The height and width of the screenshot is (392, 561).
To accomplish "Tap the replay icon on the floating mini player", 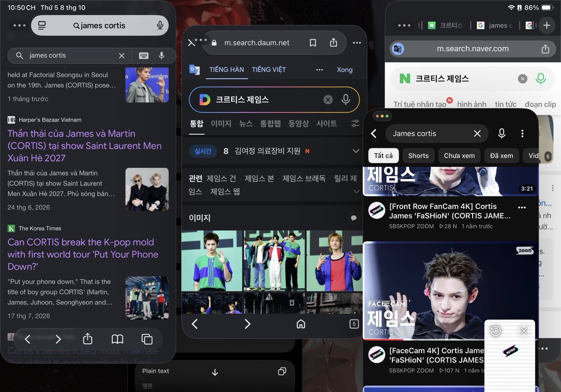I will coord(495,331).
